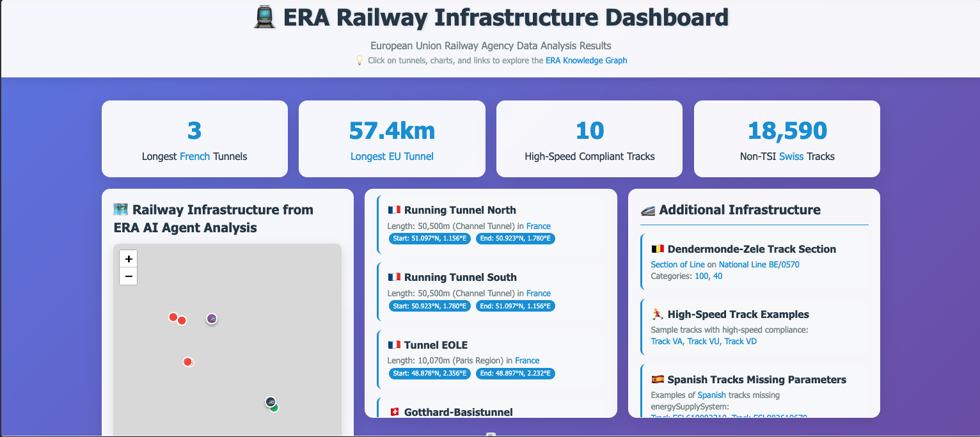The image size is (980, 437).
Task: Click the Swiss flag beside Gotthard-Basistunnel
Action: 394,412
